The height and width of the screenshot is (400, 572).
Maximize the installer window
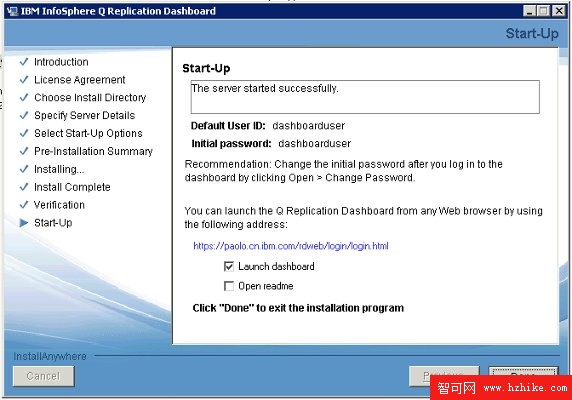point(544,11)
